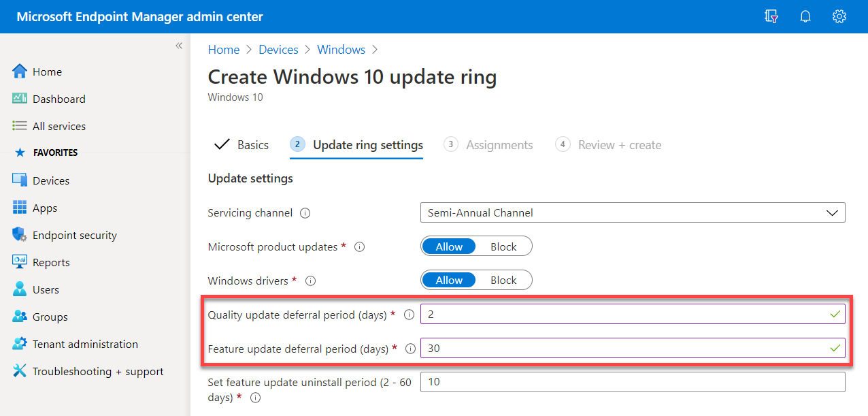
Task: Click the Reports icon in sidebar
Action: (20, 262)
